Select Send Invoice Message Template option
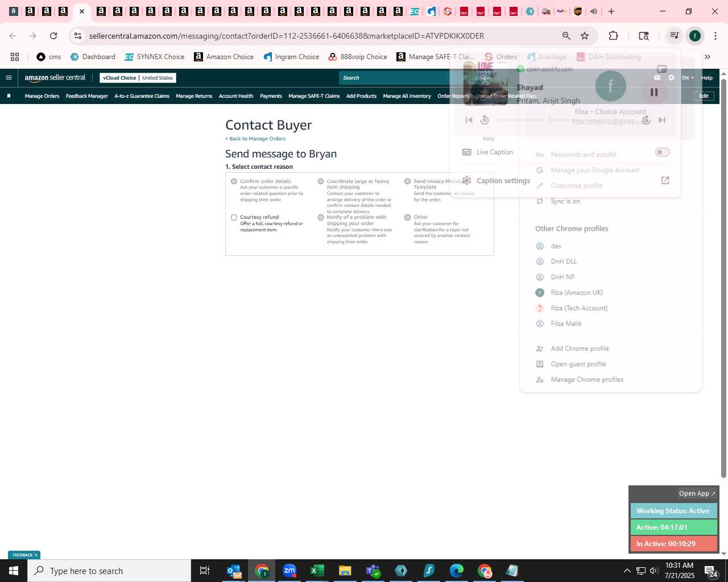728x582 pixels. click(407, 181)
